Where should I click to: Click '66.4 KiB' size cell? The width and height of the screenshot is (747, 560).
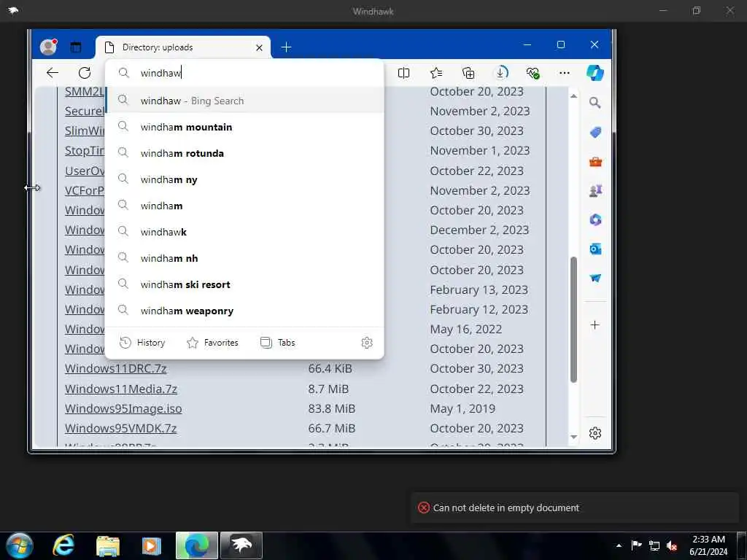pyautogui.click(x=330, y=368)
